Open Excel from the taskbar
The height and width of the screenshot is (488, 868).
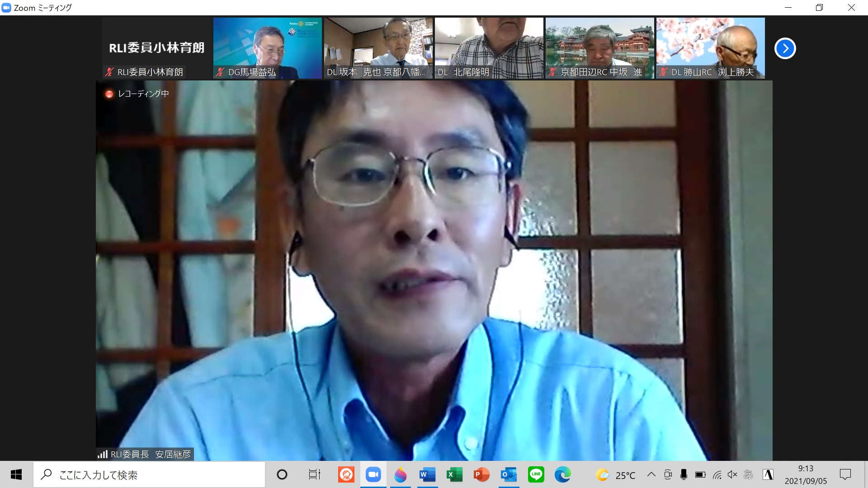454,474
